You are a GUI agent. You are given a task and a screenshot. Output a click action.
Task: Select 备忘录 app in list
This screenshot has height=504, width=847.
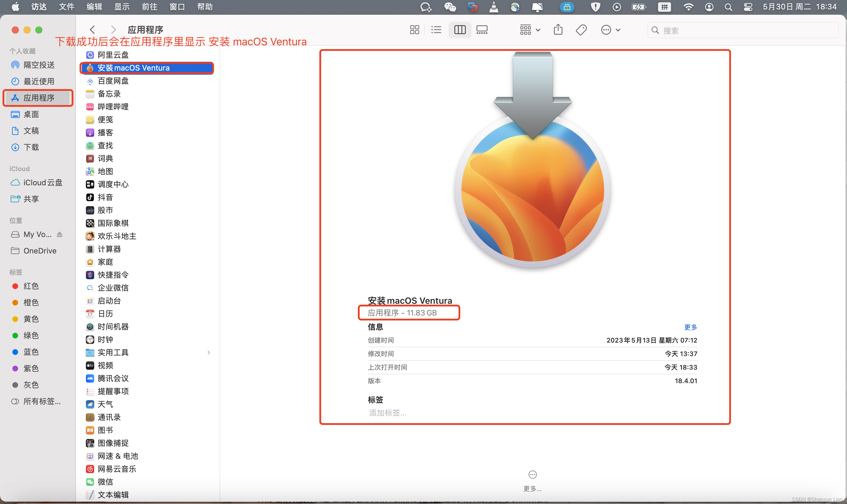point(147,94)
